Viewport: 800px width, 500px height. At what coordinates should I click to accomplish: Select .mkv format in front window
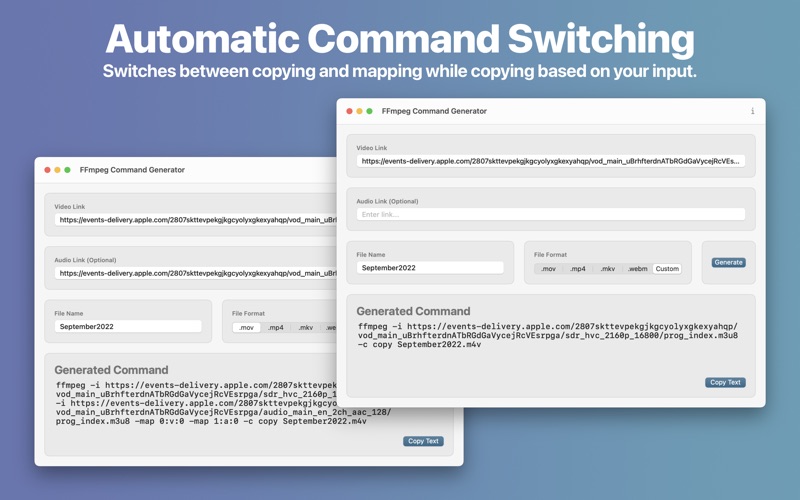coord(607,269)
